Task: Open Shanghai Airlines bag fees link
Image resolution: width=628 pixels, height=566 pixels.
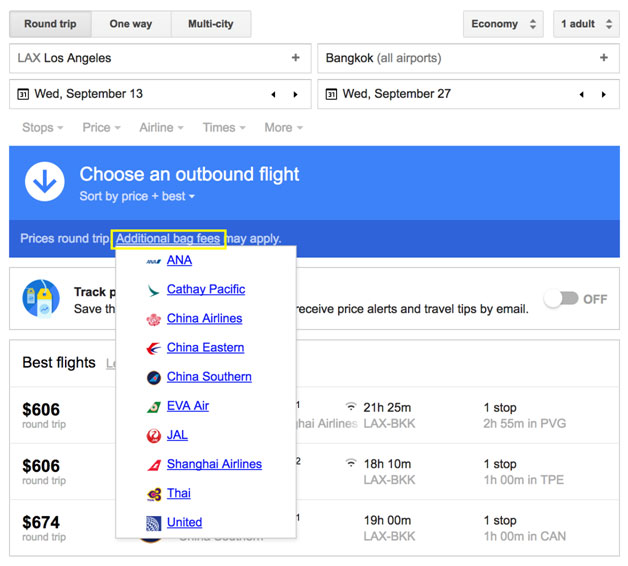Action: click(x=214, y=464)
